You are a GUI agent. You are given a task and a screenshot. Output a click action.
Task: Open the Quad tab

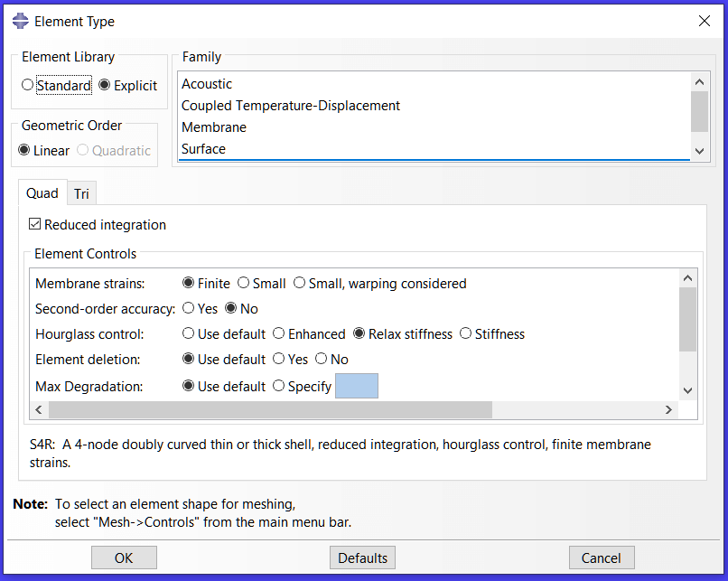click(42, 192)
